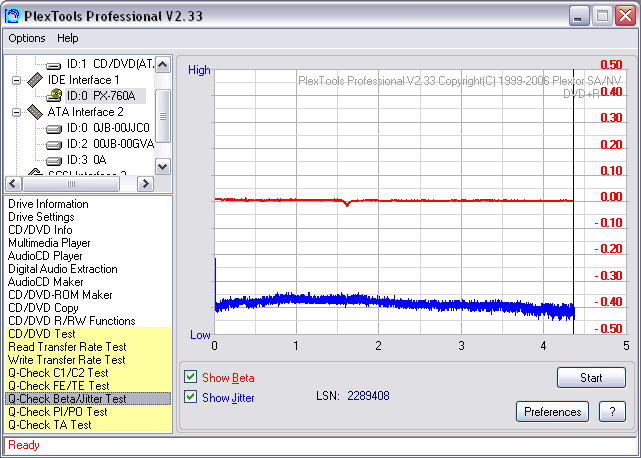Select ID:0 0JB-00JJC0 drive entry

point(108,128)
